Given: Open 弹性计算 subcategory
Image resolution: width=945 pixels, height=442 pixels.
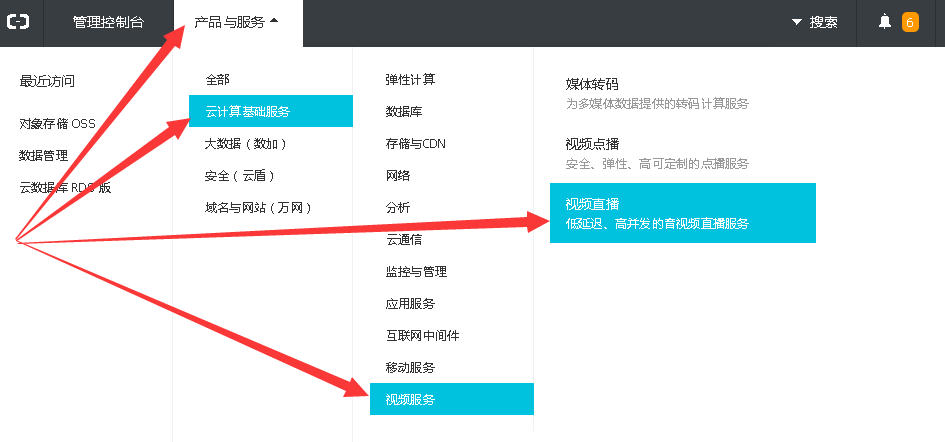Looking at the screenshot, I should click(410, 79).
